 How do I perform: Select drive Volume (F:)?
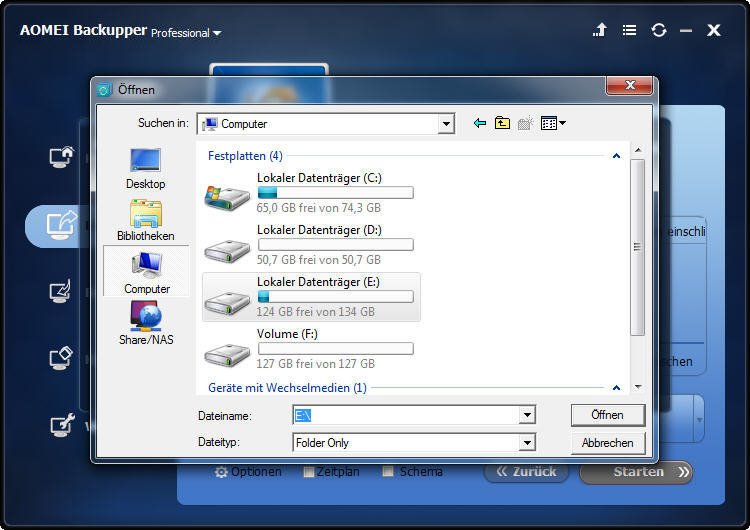pyautogui.click(x=309, y=349)
